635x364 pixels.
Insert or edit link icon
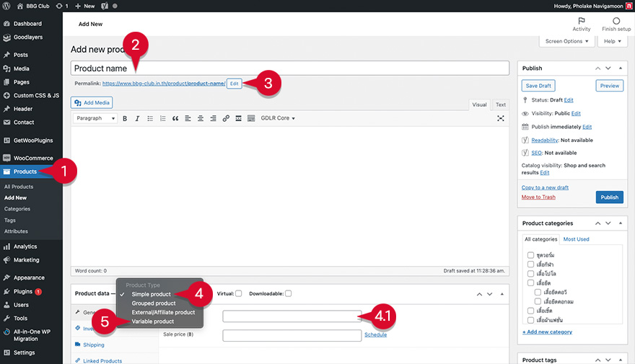pyautogui.click(x=226, y=118)
